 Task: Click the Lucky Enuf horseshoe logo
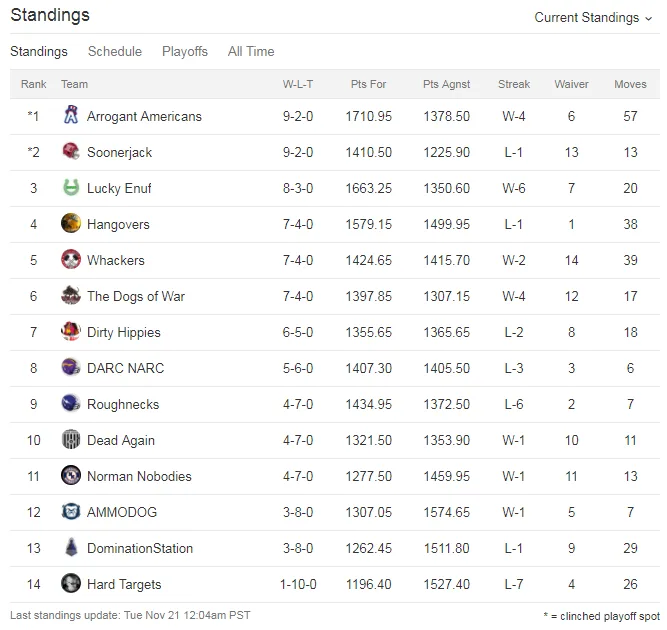point(71,188)
